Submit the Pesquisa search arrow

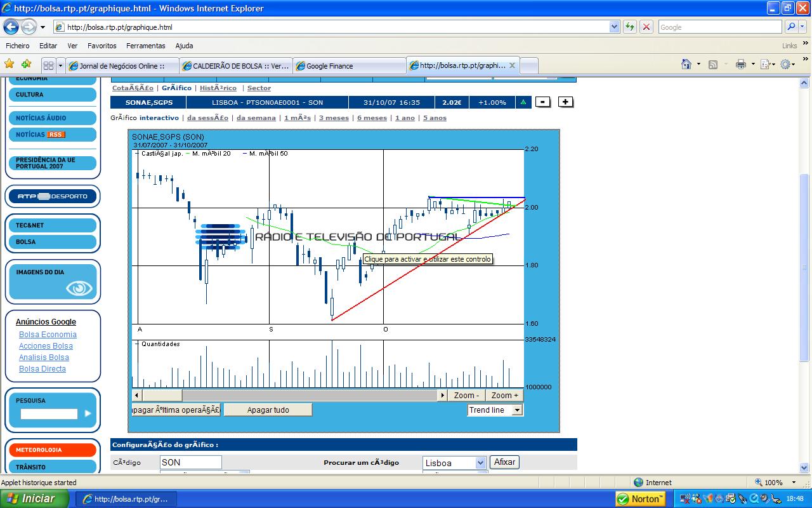coord(88,413)
